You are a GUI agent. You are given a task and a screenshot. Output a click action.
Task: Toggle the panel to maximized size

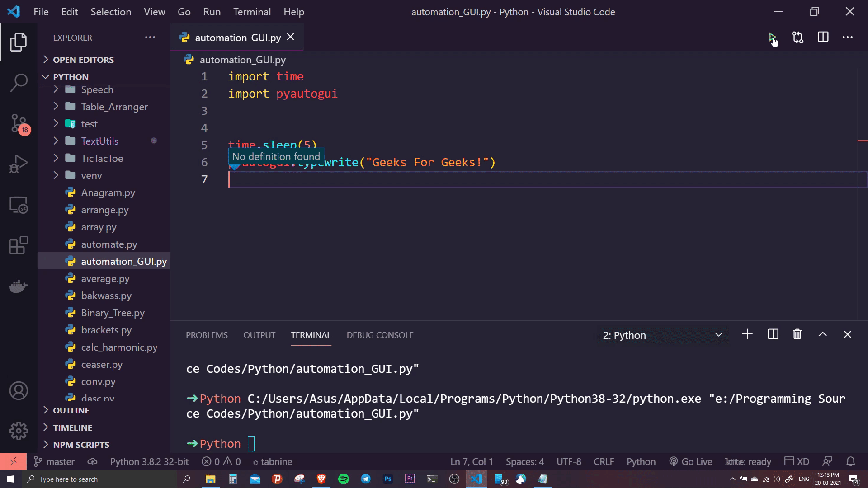point(822,334)
